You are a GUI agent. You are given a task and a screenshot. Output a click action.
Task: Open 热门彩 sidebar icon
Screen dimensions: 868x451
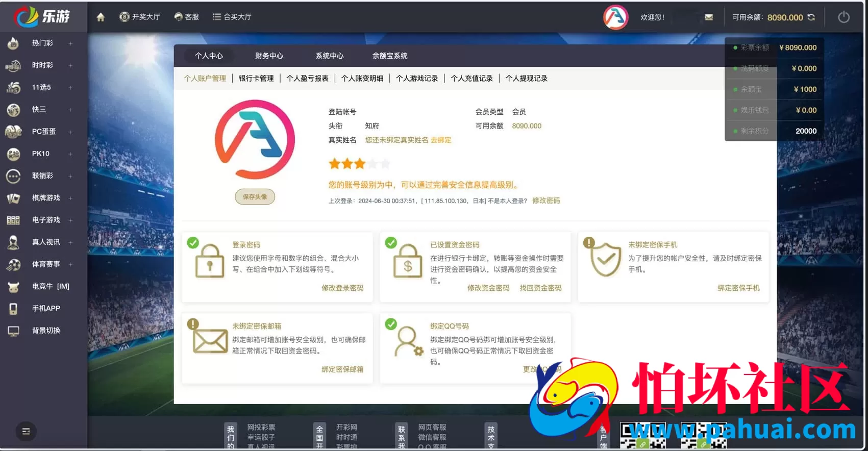[13, 43]
